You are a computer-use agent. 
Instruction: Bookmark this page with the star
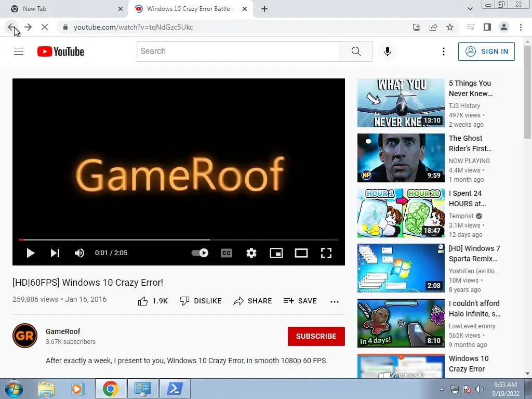point(450,27)
